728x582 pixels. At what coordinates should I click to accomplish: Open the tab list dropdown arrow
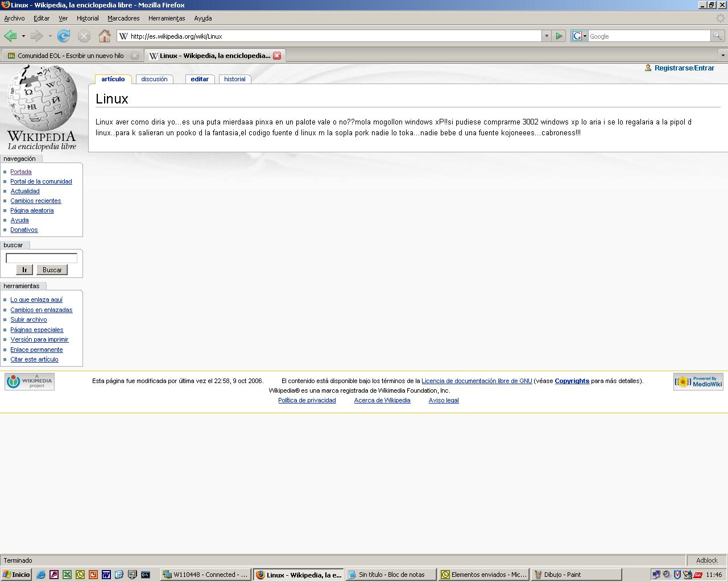click(x=723, y=56)
